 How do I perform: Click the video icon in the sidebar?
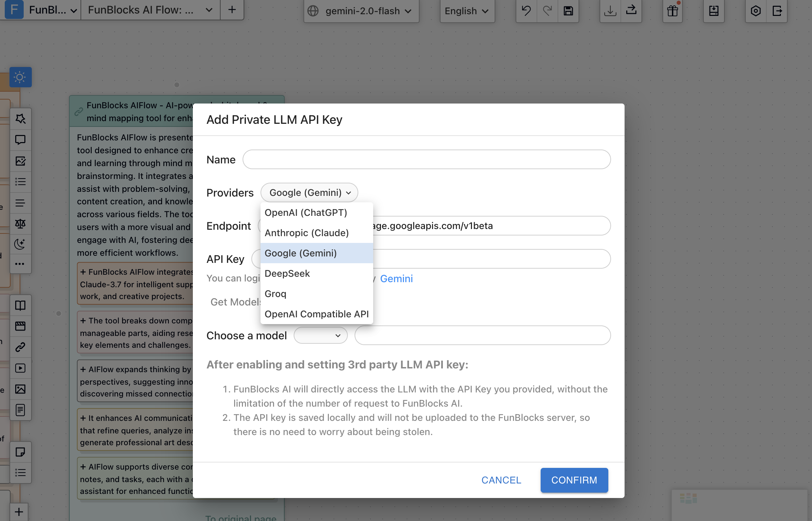tap(20, 368)
